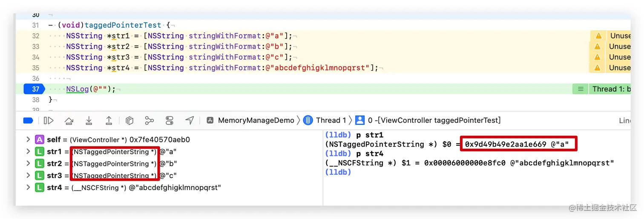Viewport: 644px width, 219px height.
Task: Click the green L icon beside str3
Action: [x=40, y=176]
